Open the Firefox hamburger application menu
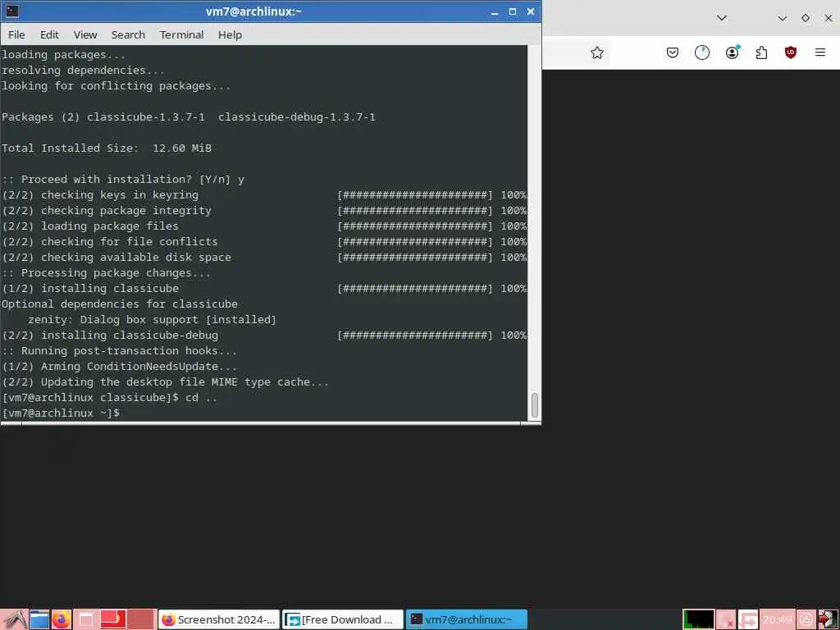This screenshot has width=840, height=630. [x=820, y=52]
